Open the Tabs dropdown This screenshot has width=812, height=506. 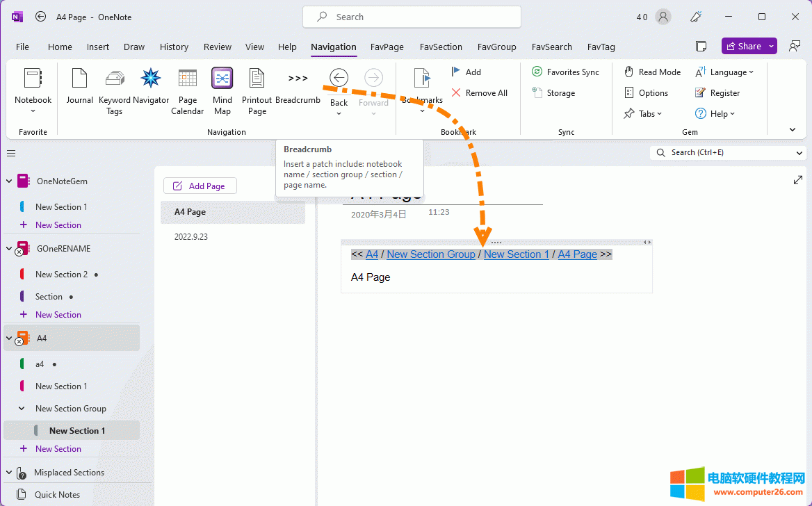[643, 113]
